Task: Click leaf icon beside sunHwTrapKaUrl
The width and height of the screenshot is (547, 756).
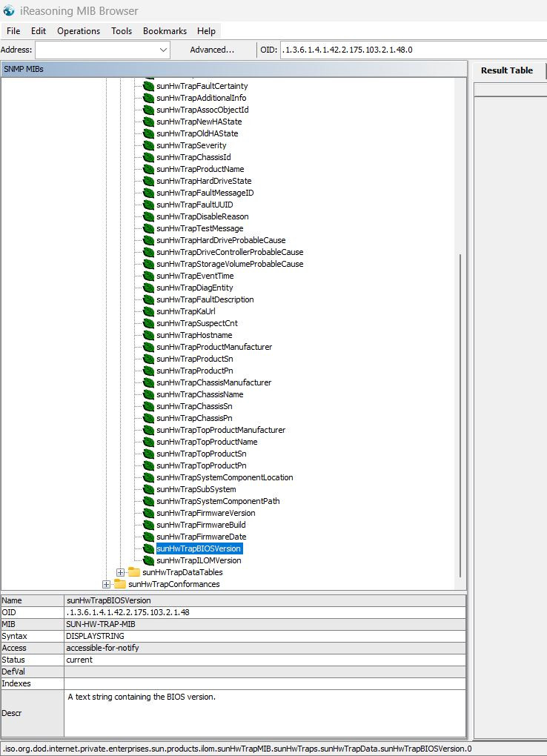Action: pyautogui.click(x=148, y=311)
